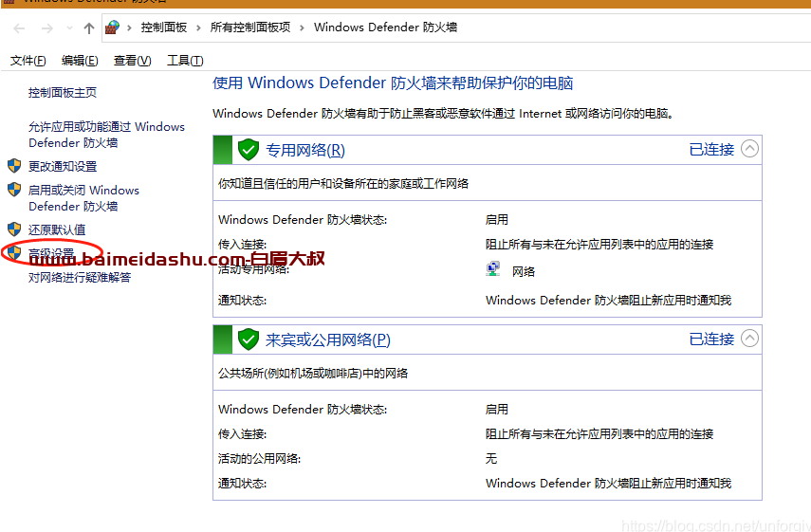This screenshot has height=532, width=811.
Task: Go to 控制面板主页
Action: click(63, 93)
